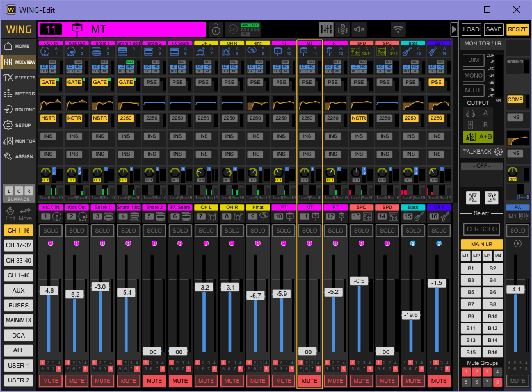Collapse the right panel with arrow

pos(454,29)
